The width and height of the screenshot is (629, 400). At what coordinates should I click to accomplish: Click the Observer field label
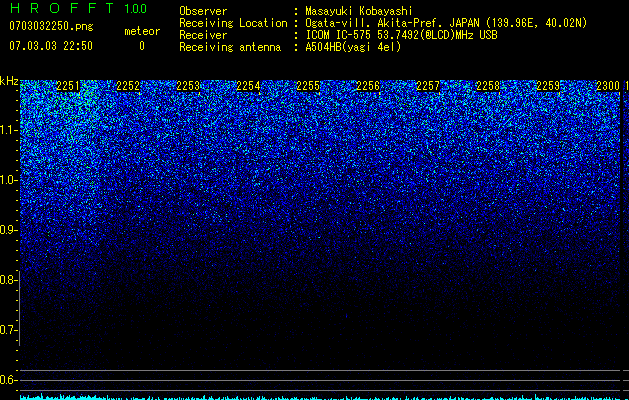[x=203, y=11]
